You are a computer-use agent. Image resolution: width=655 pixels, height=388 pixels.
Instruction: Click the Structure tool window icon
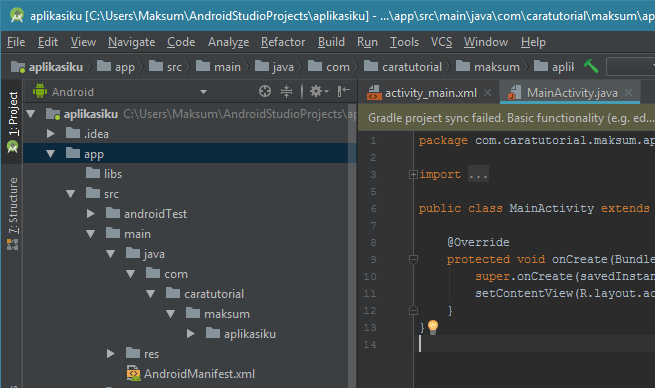13,244
